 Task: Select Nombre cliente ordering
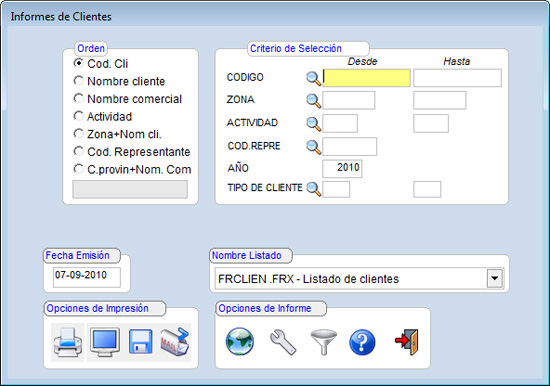119,81
